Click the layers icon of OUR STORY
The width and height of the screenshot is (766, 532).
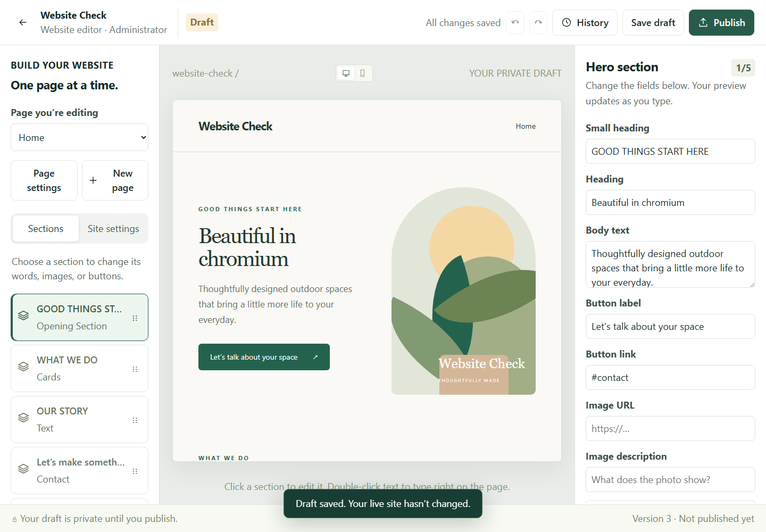pyautogui.click(x=23, y=418)
